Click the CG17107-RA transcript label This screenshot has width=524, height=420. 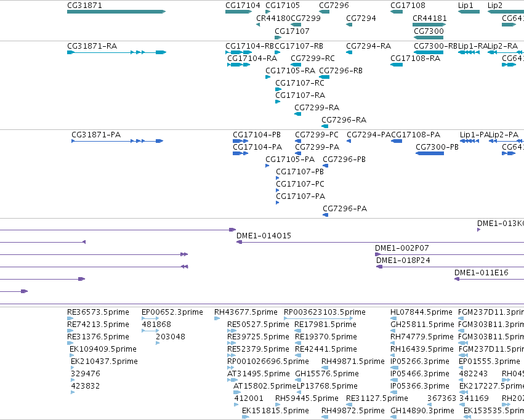(300, 95)
